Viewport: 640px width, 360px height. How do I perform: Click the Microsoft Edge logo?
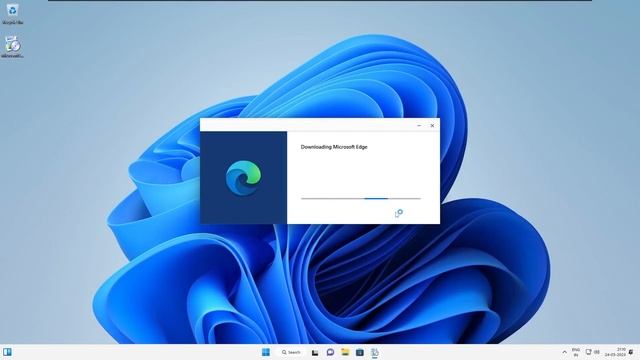tap(244, 178)
